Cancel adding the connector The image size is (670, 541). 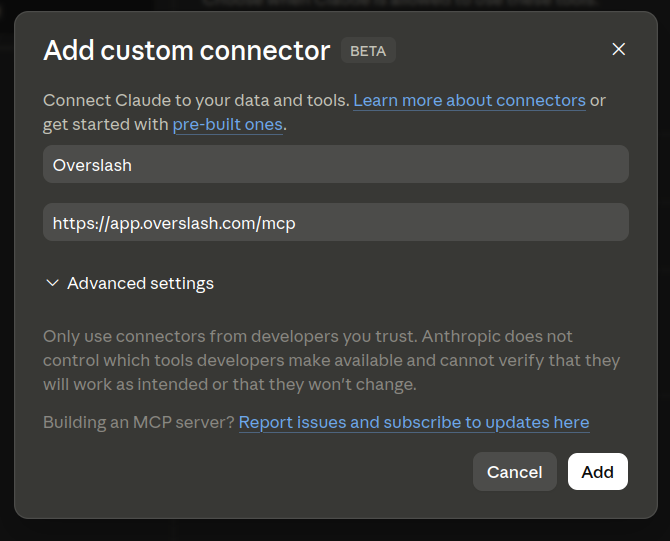514,472
